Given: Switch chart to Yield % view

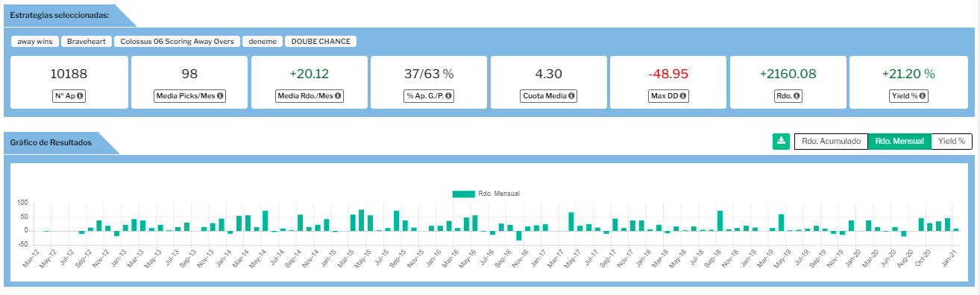Looking at the screenshot, I should point(952,141).
